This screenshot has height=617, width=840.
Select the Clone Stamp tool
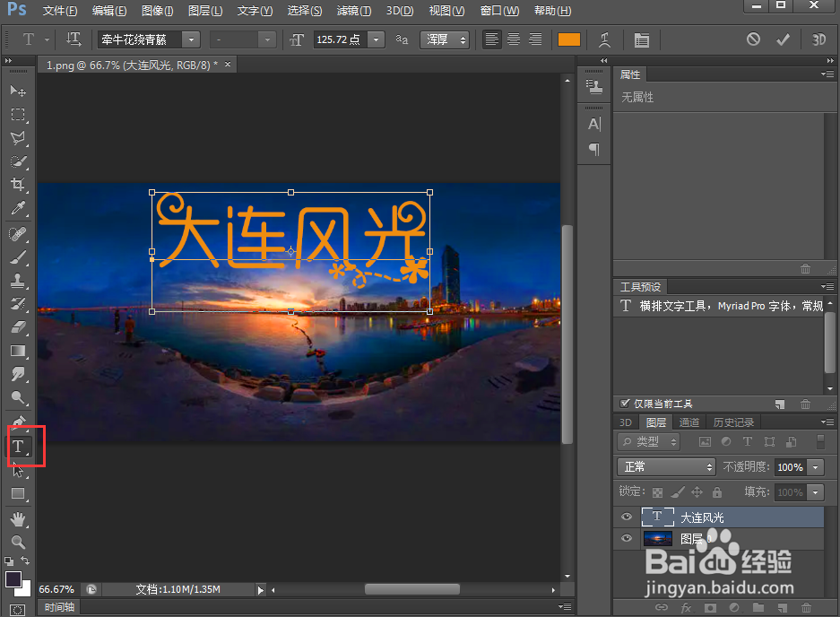pyautogui.click(x=18, y=281)
